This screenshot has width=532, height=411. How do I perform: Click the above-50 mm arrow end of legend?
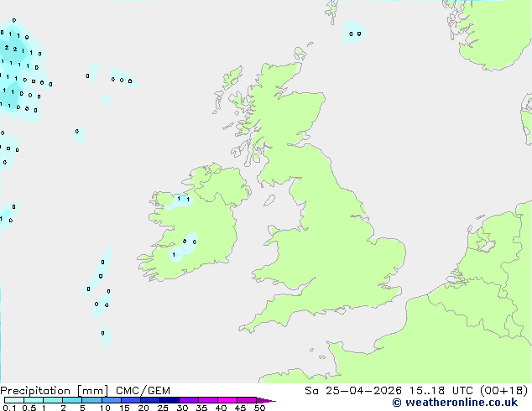click(266, 400)
